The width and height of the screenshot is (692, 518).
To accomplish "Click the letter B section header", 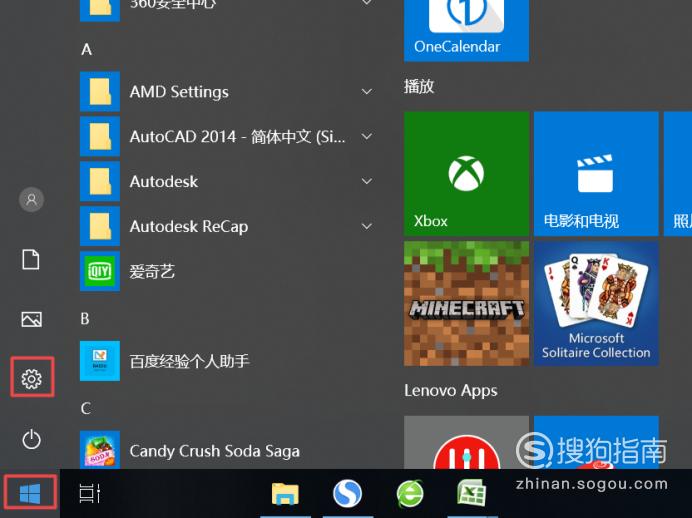I will tap(85, 319).
